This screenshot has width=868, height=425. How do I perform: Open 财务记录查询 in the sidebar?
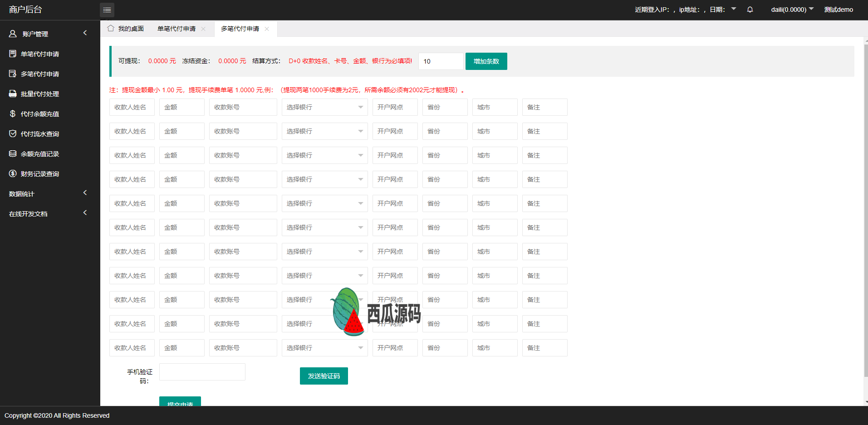tap(50, 173)
